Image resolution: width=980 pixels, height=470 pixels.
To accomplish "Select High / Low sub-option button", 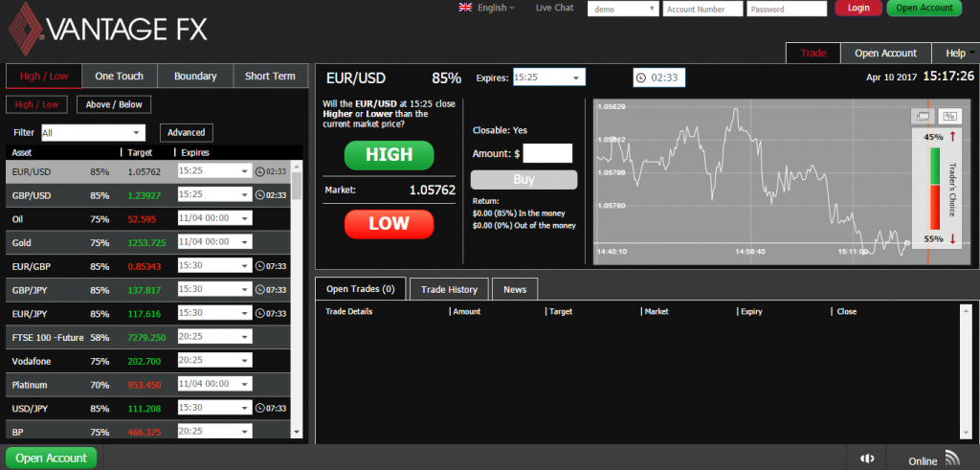I will 36,104.
